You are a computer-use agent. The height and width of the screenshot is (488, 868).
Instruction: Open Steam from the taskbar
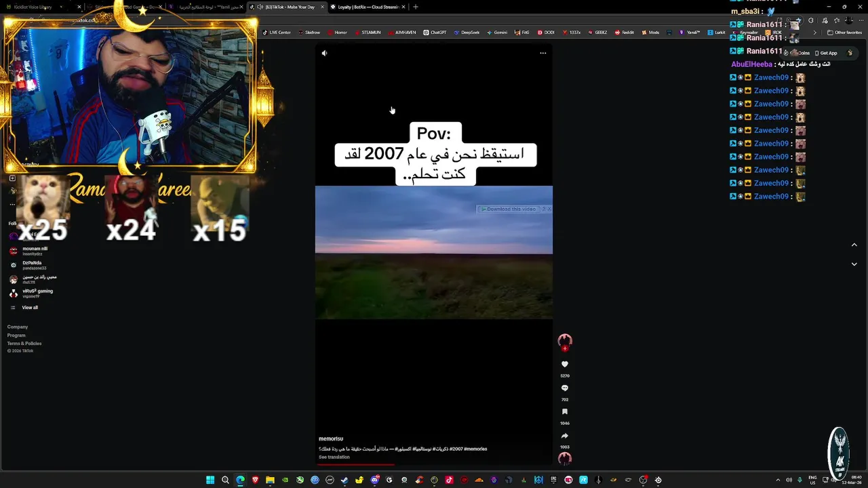(344, 480)
